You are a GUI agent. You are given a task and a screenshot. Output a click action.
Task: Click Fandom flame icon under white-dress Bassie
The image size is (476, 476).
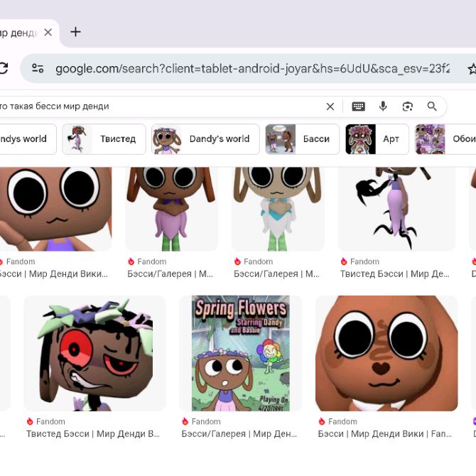237,261
